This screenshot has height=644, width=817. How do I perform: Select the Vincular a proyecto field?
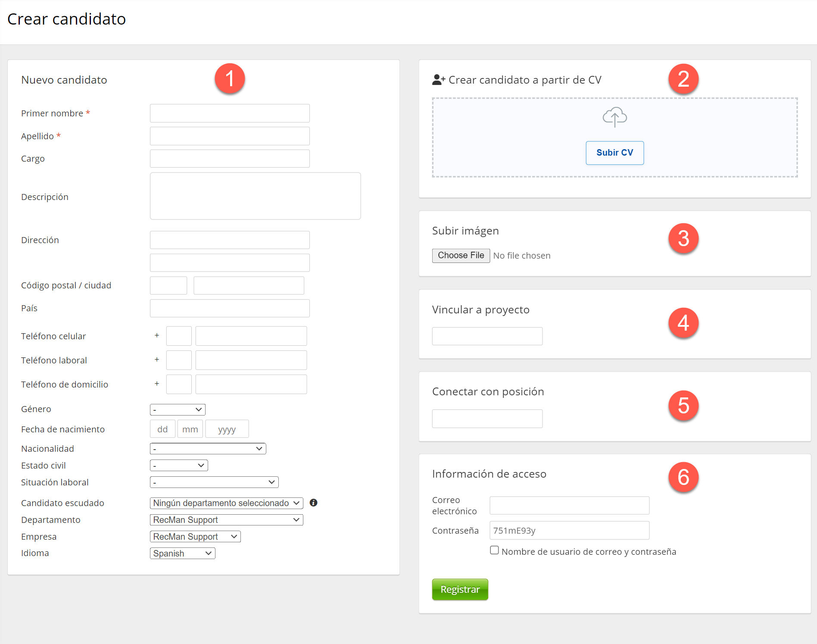point(487,336)
